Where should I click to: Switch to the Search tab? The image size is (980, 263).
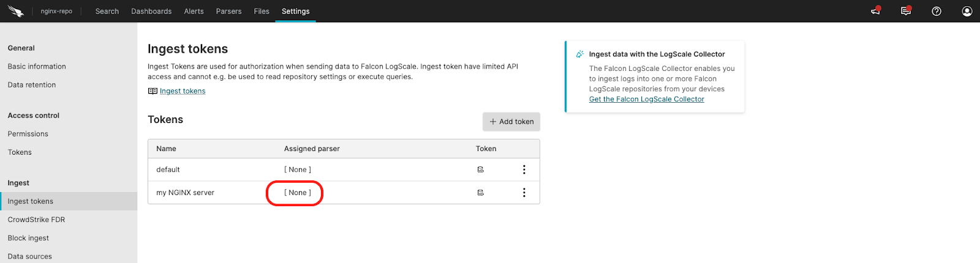point(107,11)
